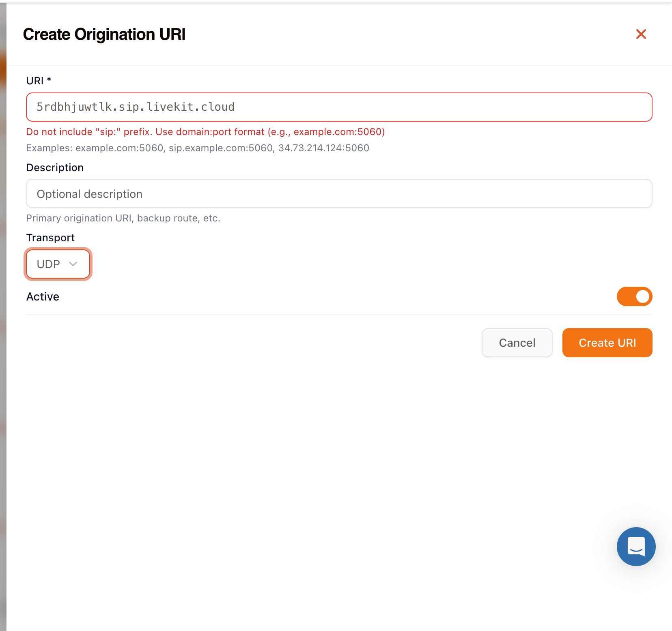Toggle the Active switch off
The width and height of the screenshot is (672, 631).
[x=634, y=296]
